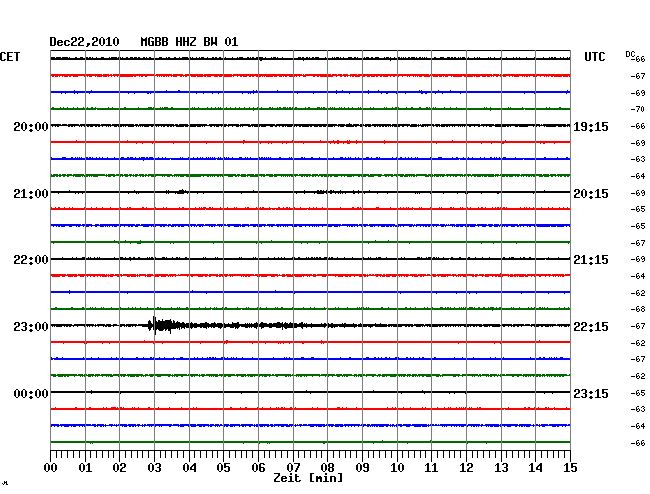Click minute tick label 14 on axis
Viewport: 650px width, 494px height.
[x=535, y=467]
